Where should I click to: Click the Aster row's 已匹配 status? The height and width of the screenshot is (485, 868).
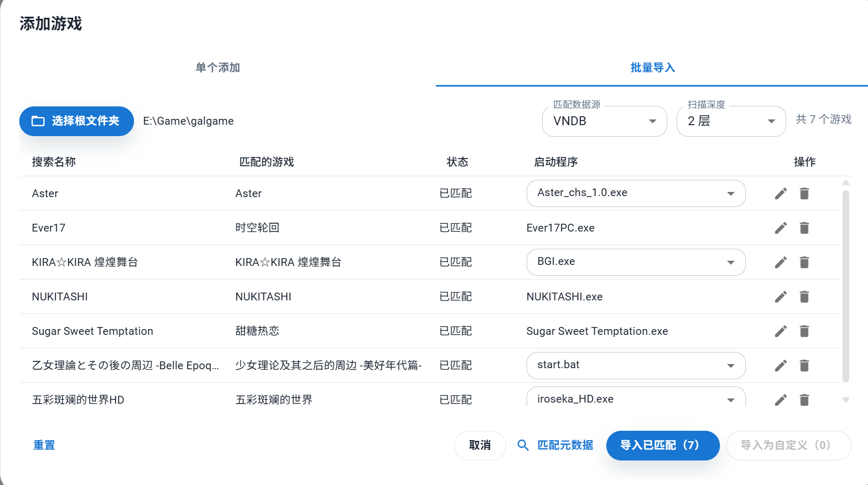pos(456,193)
